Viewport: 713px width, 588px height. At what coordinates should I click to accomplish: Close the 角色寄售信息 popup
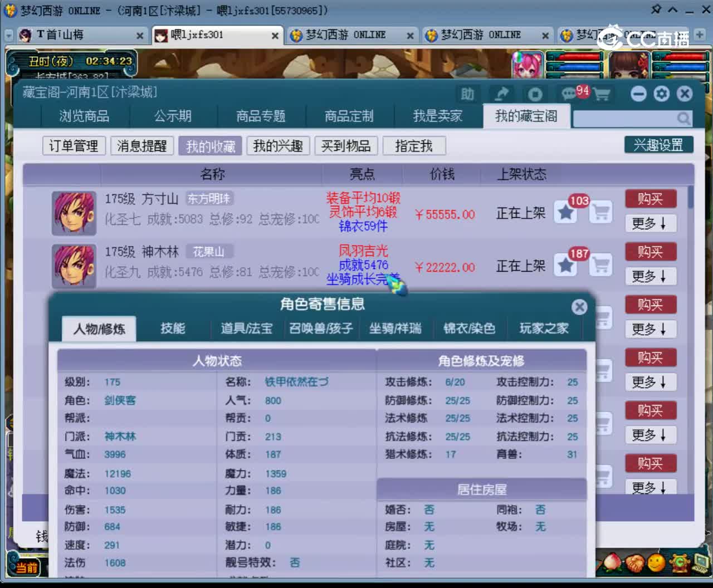579,307
